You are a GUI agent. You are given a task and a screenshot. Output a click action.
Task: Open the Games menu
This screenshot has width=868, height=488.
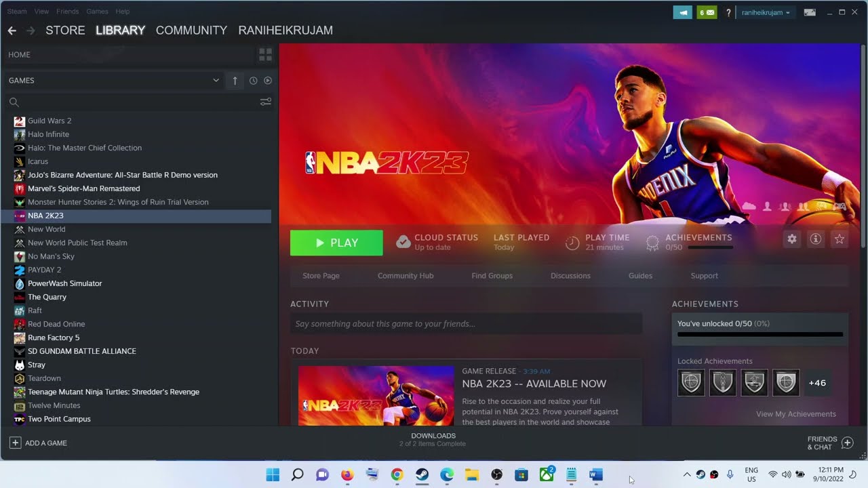coord(97,12)
